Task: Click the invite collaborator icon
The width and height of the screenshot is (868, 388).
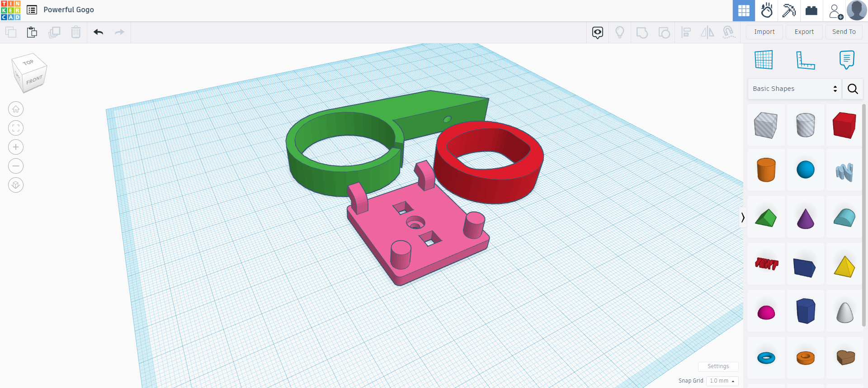Action: click(x=835, y=11)
